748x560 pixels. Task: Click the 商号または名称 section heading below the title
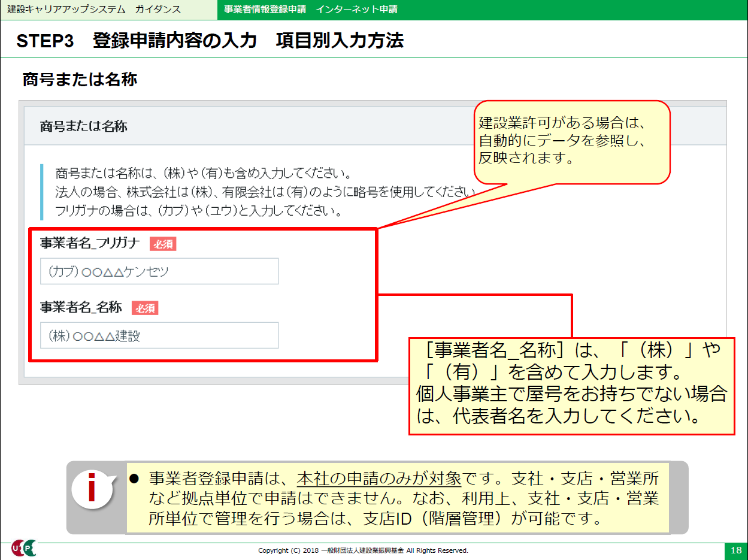coord(80,80)
